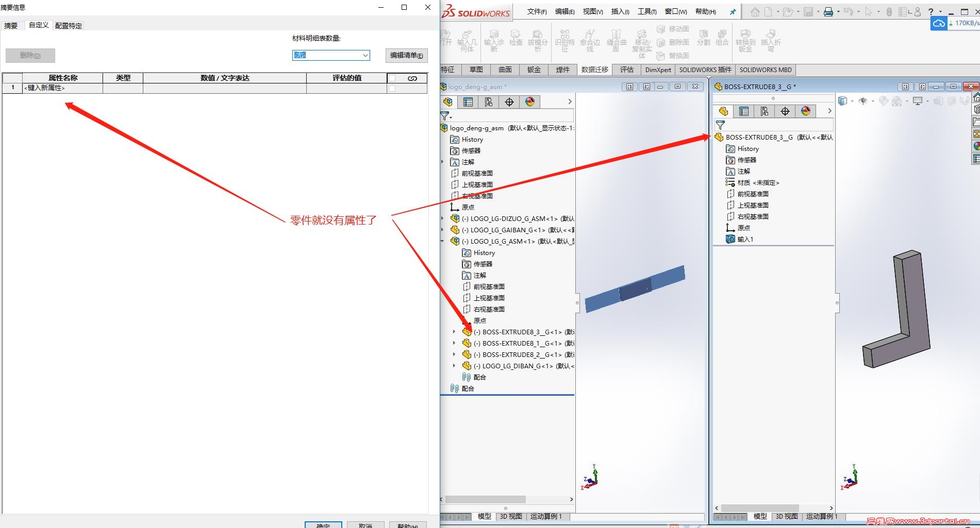Image resolution: width=980 pixels, height=528 pixels.
Task: Expand the LOGO_LG_GAIBAN_G<1> tree node
Action: pyautogui.click(x=443, y=230)
